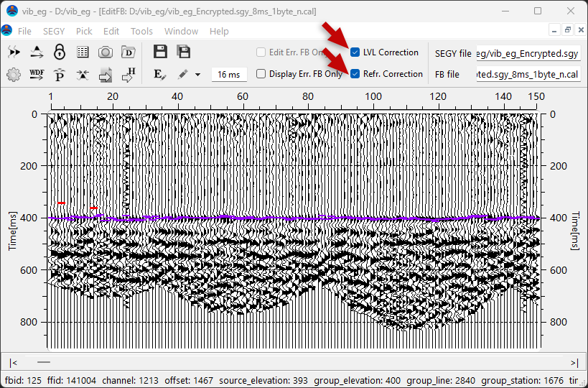Click the camera snapshot icon
588x388 pixels.
[106, 52]
